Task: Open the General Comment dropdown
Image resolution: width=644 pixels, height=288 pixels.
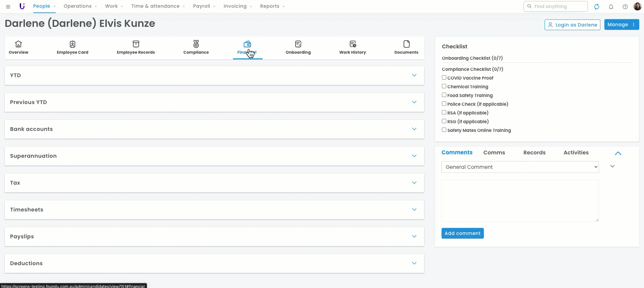Action: coord(520,167)
